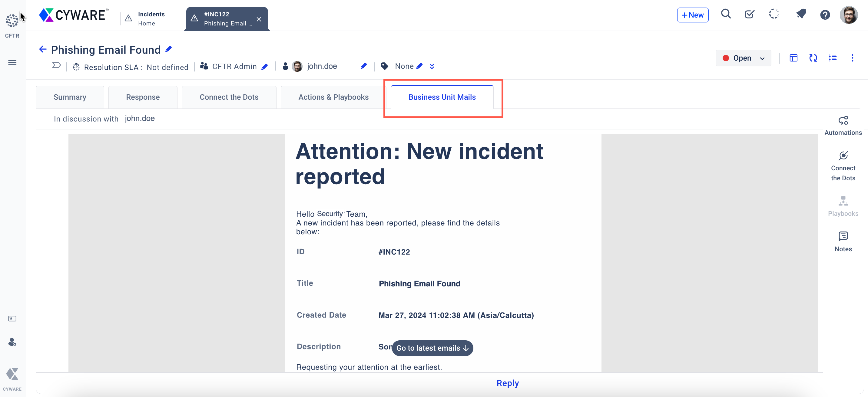Switch to the Summary tab

tap(70, 97)
